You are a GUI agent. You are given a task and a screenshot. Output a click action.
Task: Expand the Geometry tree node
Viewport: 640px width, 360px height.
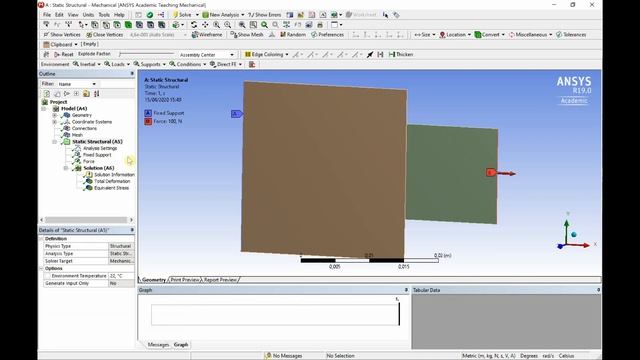55,115
